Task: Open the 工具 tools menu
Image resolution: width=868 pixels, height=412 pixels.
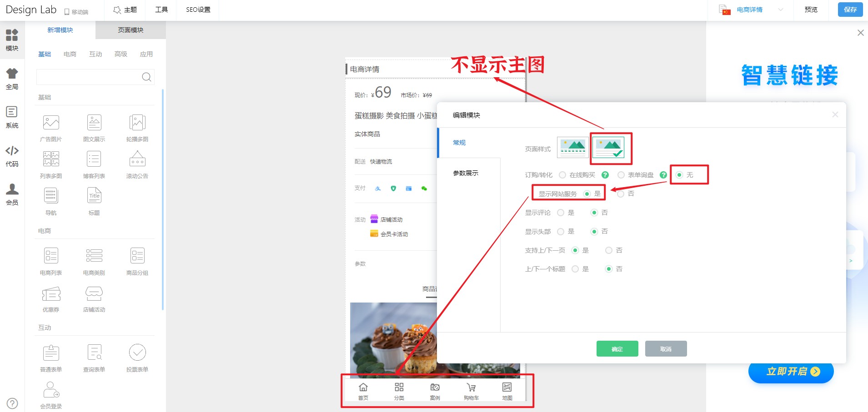Action: tap(161, 10)
